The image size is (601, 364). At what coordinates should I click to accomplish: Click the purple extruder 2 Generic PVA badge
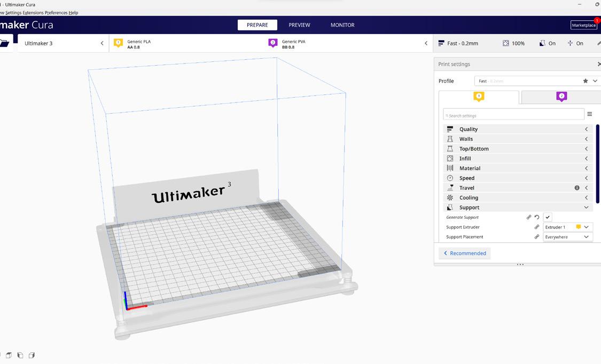coord(272,43)
